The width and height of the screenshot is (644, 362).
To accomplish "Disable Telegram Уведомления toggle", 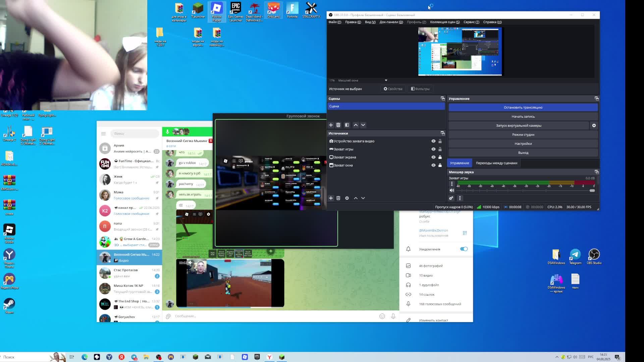I will 464,249.
